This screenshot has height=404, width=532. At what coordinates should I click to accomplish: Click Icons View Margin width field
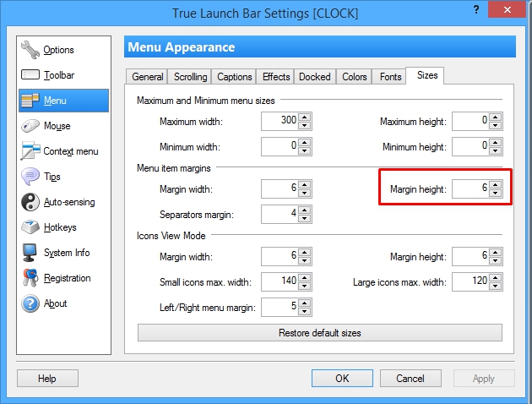(x=280, y=256)
